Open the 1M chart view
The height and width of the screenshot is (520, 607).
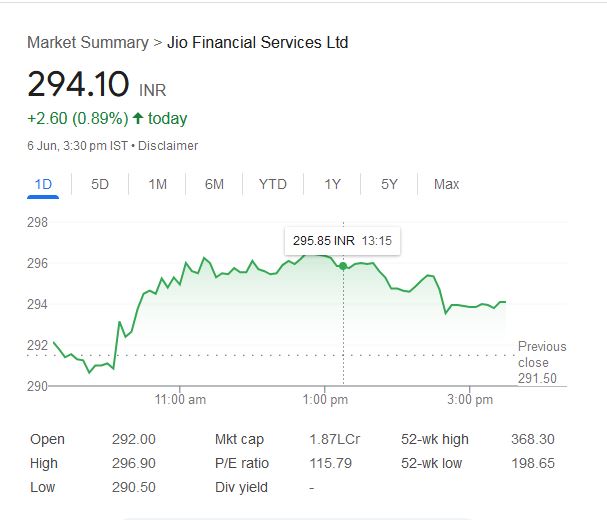pos(157,184)
